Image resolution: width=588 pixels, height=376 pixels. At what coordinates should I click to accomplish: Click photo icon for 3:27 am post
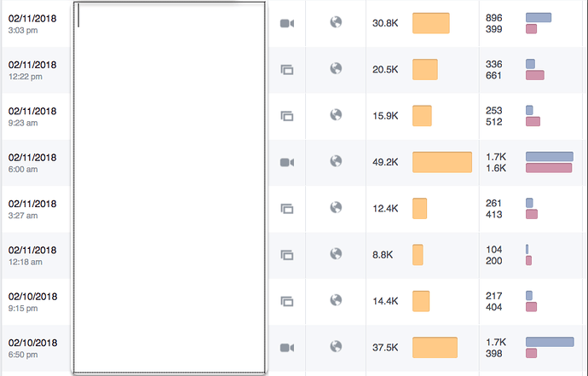pos(287,208)
